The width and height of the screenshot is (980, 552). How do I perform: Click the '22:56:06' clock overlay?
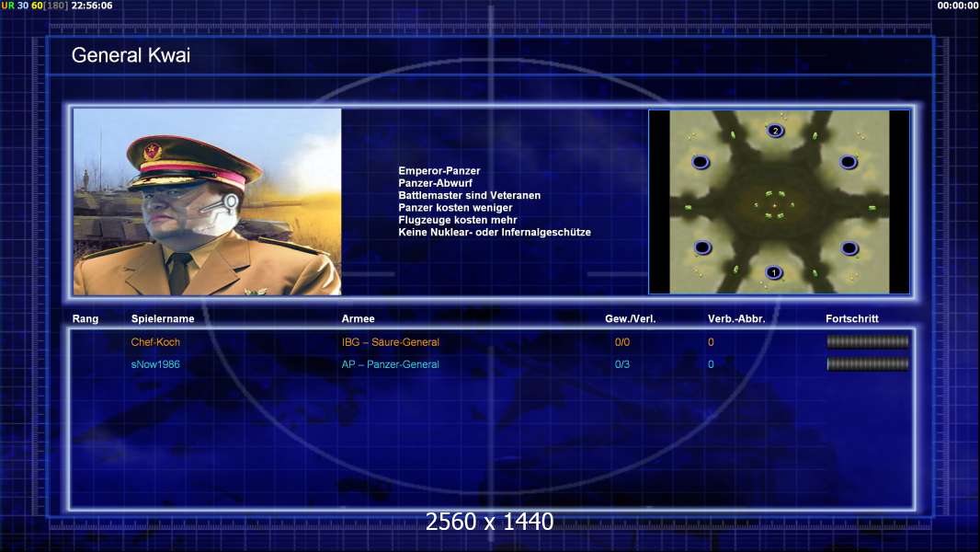click(92, 6)
